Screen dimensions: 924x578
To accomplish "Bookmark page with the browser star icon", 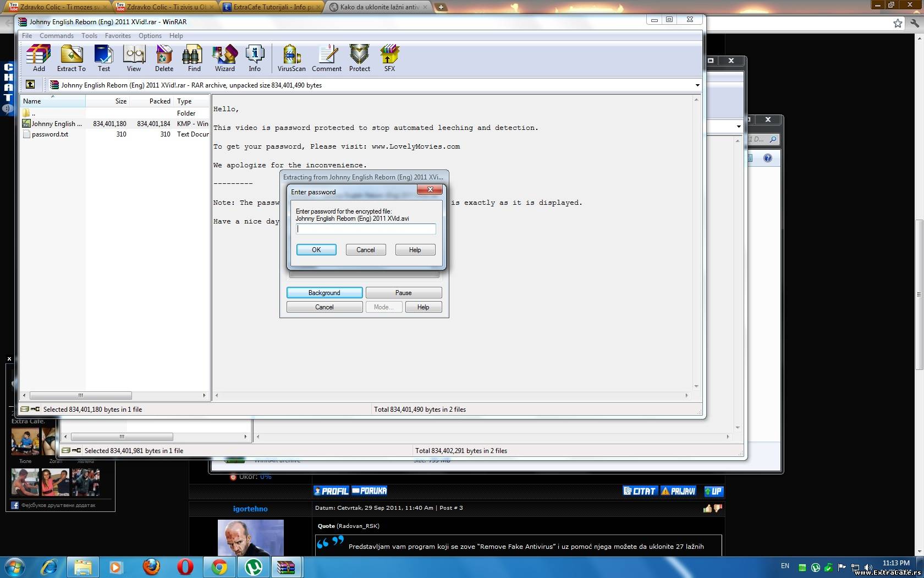I will click(x=898, y=23).
